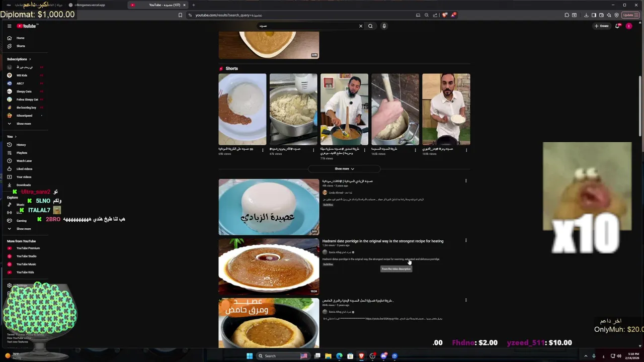Screen dimensions: 644x362
Task: Open Your videos in the sidebar
Action: [x=24, y=177]
